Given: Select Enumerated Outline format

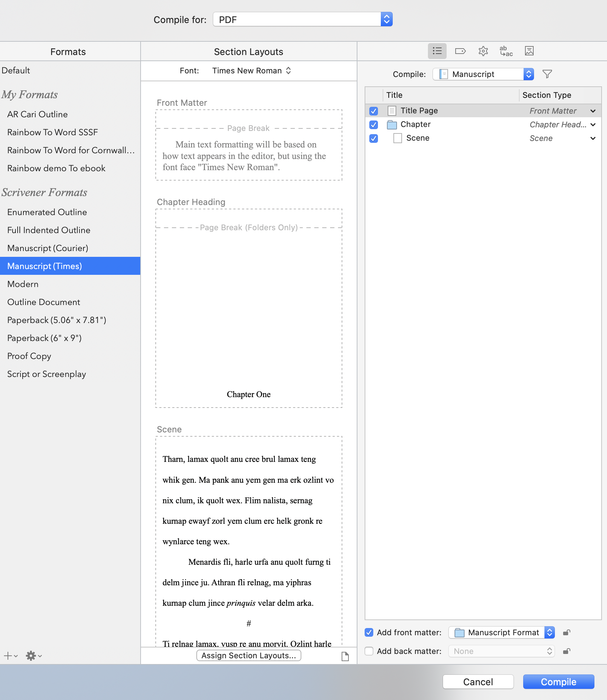Looking at the screenshot, I should pyautogui.click(x=70, y=212).
